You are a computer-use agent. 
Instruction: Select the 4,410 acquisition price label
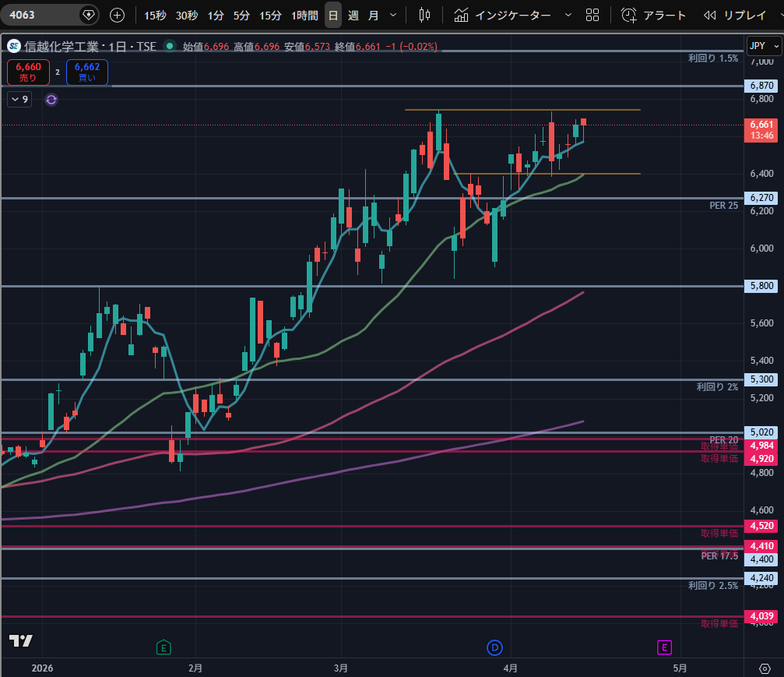(x=761, y=546)
